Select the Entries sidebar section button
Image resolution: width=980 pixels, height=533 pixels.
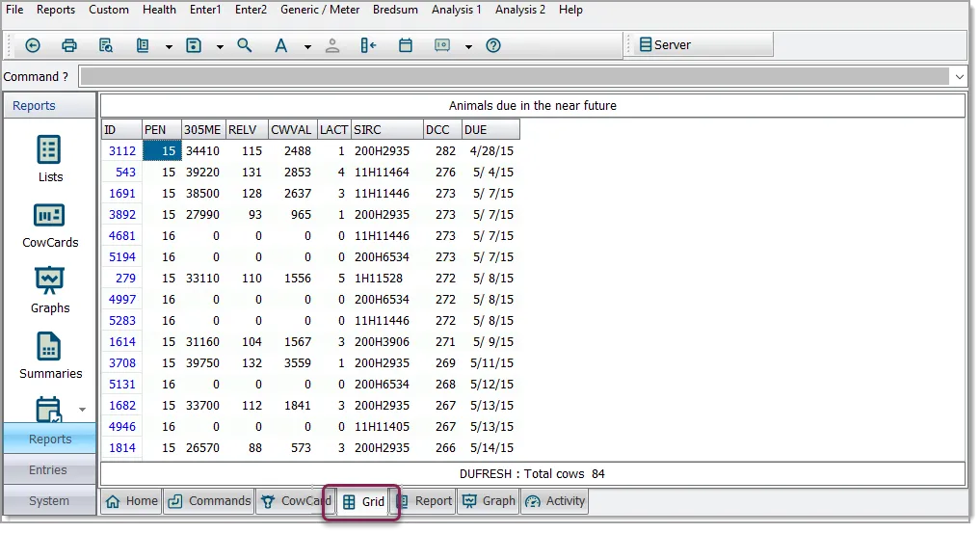[48, 470]
